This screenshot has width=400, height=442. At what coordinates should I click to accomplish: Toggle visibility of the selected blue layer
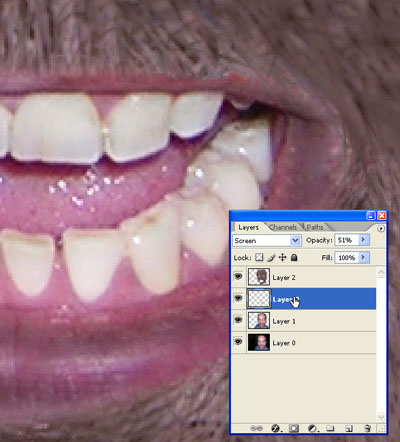pos(238,298)
